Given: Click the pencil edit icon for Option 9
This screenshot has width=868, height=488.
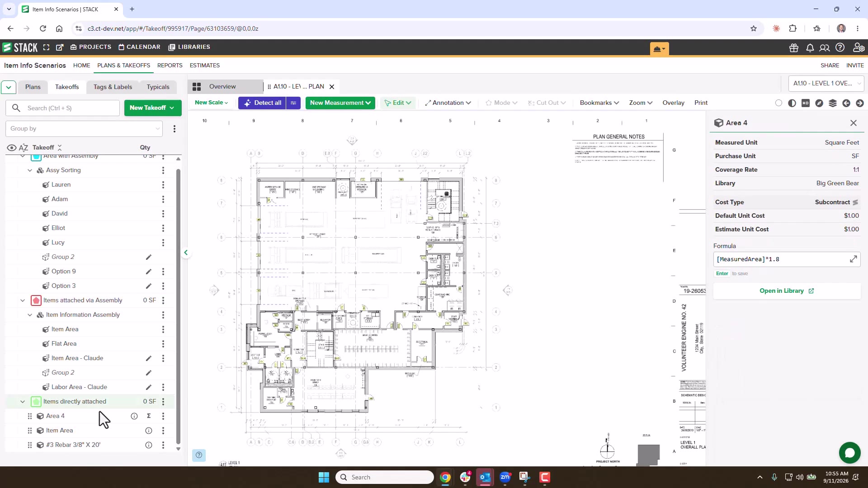Looking at the screenshot, I should pos(149,272).
